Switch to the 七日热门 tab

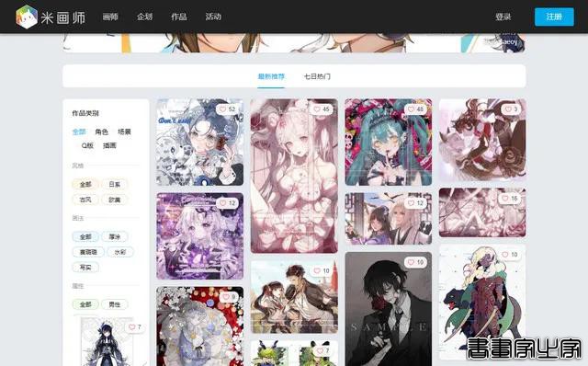(317, 76)
